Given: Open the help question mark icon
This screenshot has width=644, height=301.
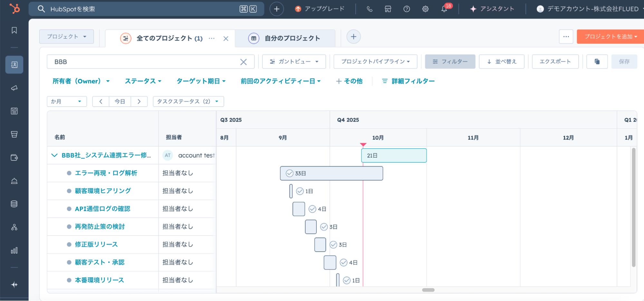Looking at the screenshot, I should coord(407,9).
